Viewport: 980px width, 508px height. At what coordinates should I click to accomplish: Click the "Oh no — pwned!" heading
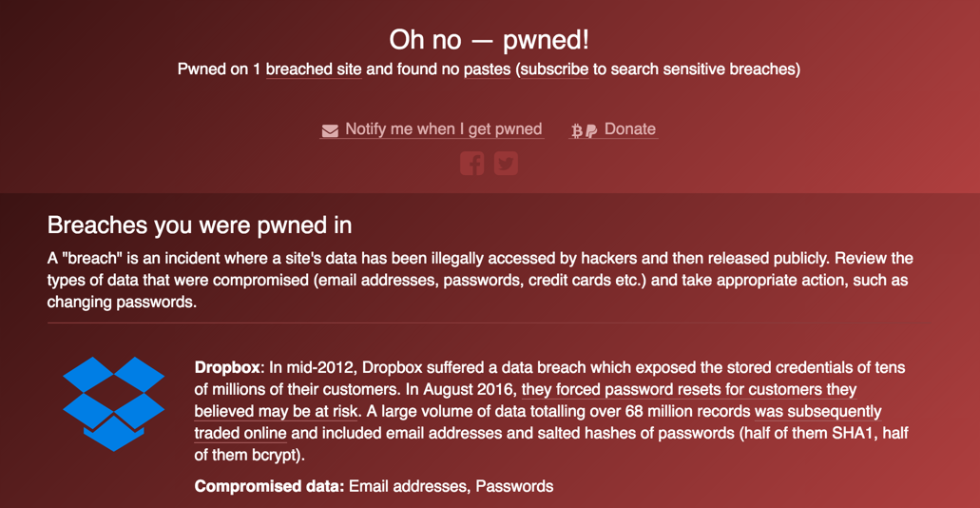(x=490, y=40)
